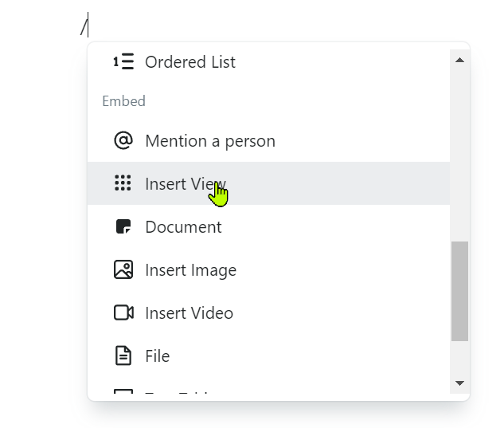Screen dimensions: 504x428
Task: Click the scrollbar up arrow
Action: click(x=459, y=60)
